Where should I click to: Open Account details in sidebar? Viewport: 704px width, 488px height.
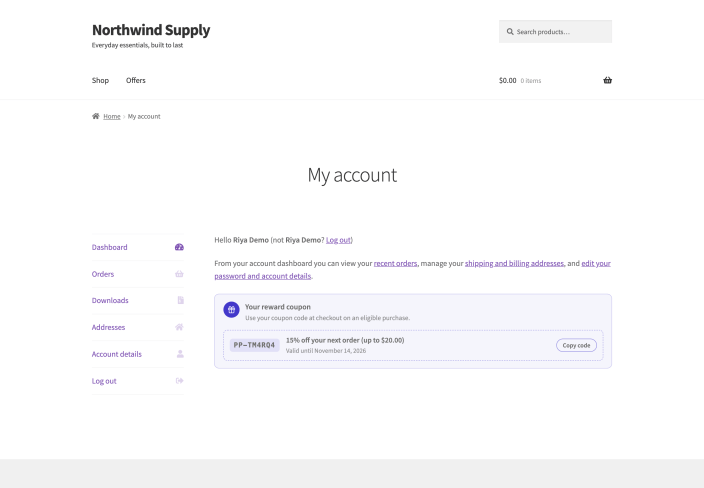click(x=117, y=354)
